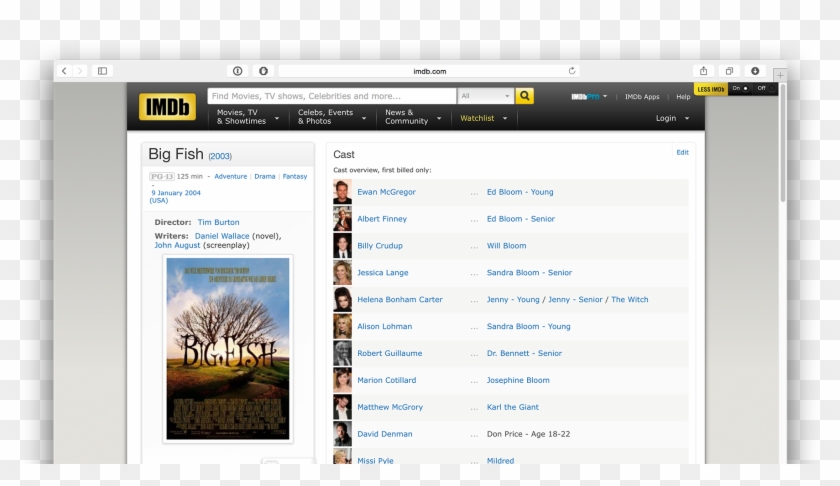Open Billy Crudup's headshot thumbnail
The image size is (840, 486).
tap(342, 245)
